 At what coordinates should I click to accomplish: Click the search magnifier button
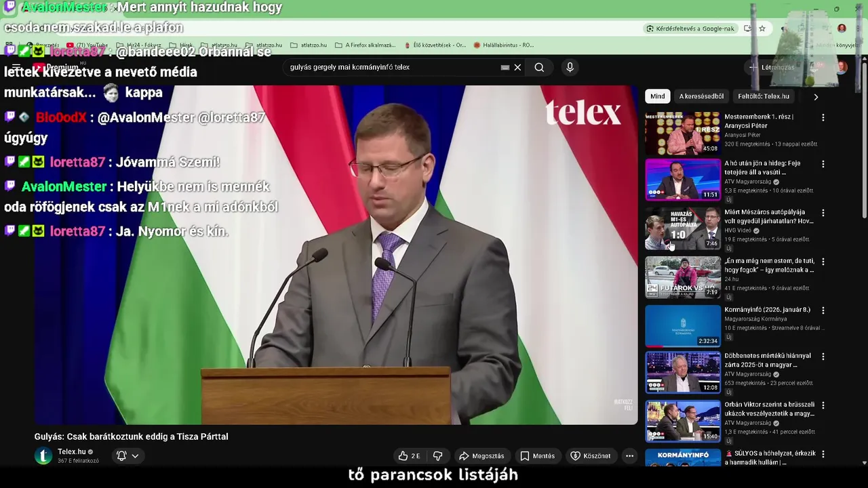539,67
